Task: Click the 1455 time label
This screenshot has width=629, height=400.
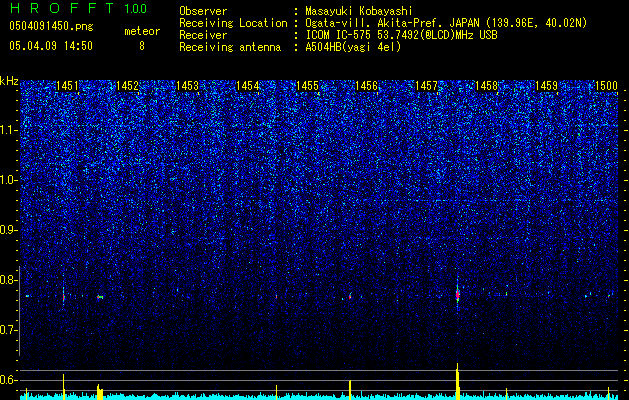Action: 307,85
